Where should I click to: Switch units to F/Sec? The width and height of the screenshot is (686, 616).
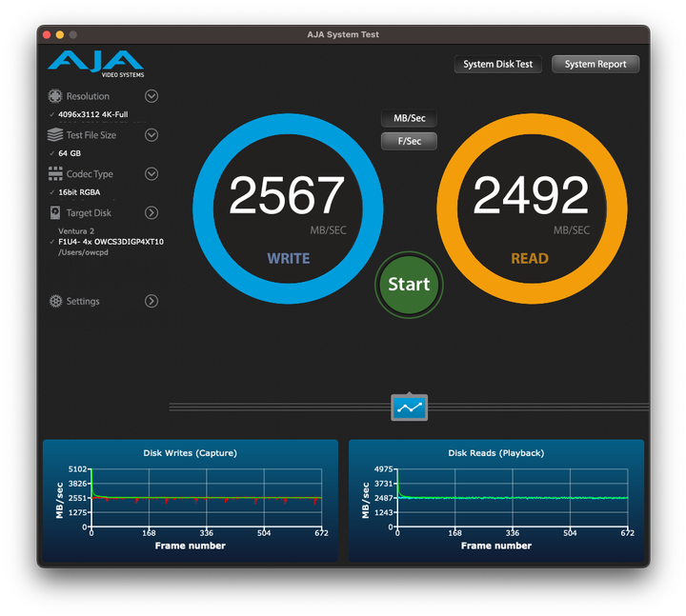tap(409, 141)
